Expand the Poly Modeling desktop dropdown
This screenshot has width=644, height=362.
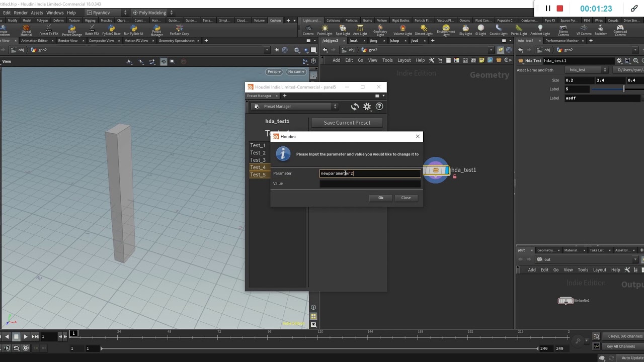coord(152,13)
